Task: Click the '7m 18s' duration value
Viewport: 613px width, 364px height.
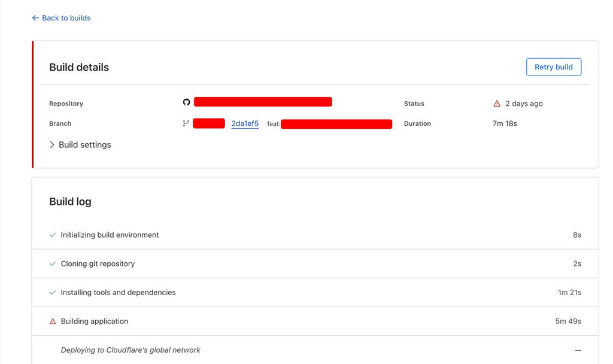Action: pos(505,123)
